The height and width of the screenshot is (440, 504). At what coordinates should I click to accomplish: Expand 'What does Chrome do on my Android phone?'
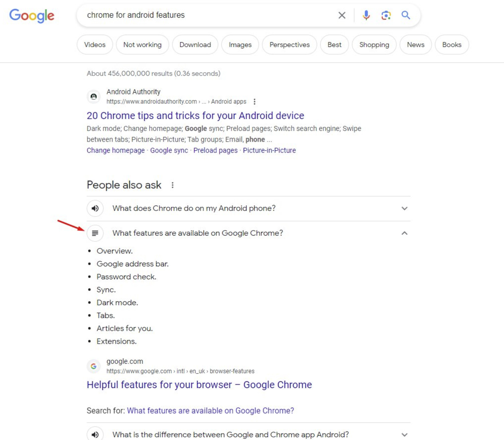point(405,208)
